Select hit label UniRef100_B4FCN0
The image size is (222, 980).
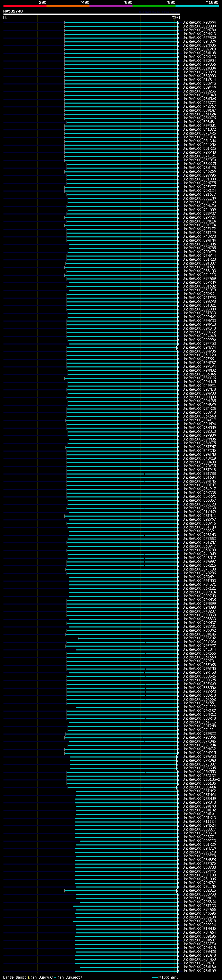199,451
